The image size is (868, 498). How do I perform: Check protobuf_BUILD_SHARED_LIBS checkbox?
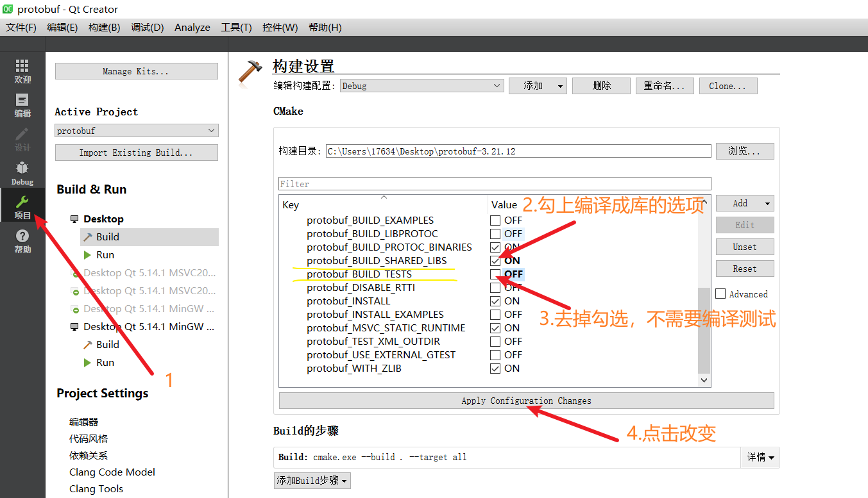pos(495,261)
